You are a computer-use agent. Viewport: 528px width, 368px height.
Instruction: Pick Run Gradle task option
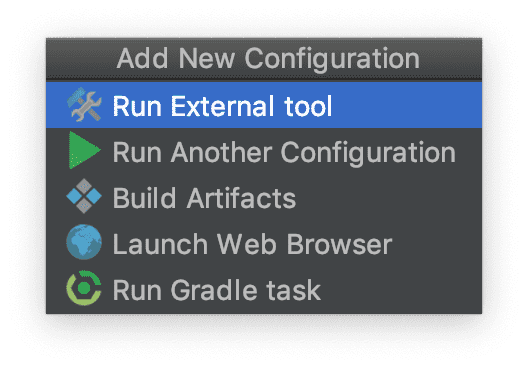tap(264, 289)
